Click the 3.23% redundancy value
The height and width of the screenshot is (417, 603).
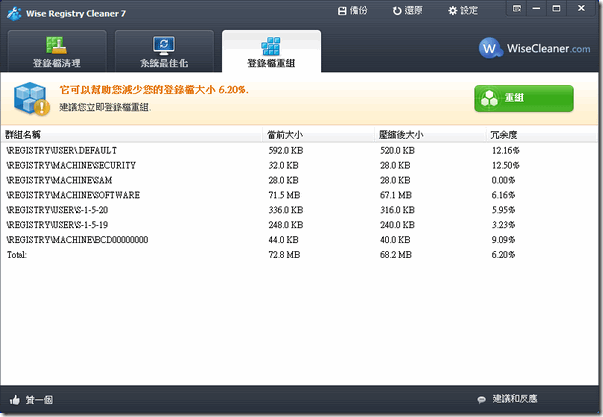pyautogui.click(x=503, y=225)
